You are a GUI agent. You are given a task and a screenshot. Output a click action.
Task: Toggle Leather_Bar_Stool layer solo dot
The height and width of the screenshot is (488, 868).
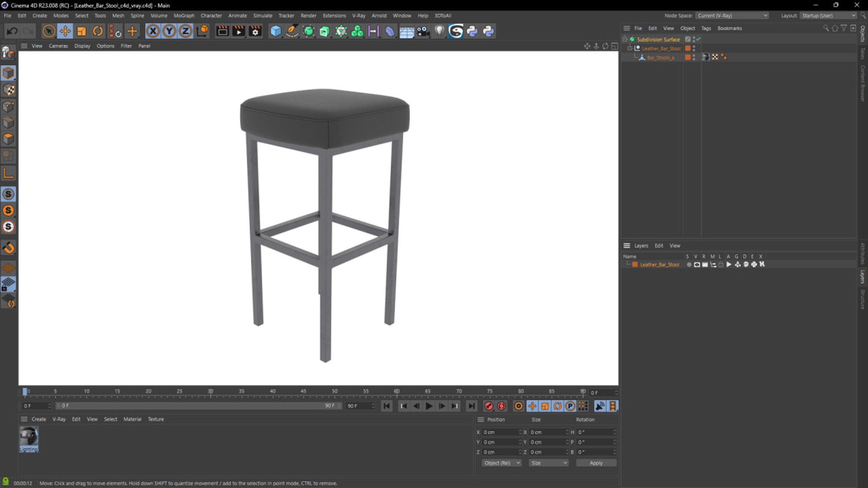click(x=689, y=265)
